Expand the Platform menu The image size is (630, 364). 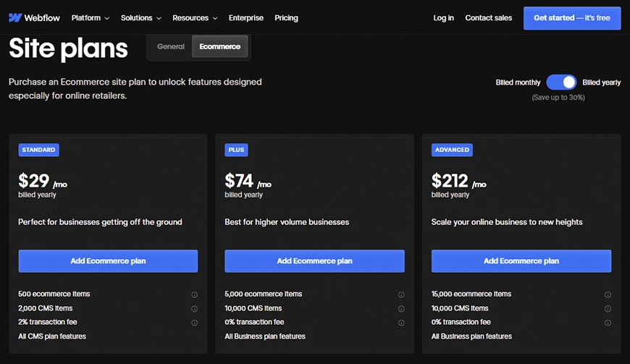tap(91, 18)
